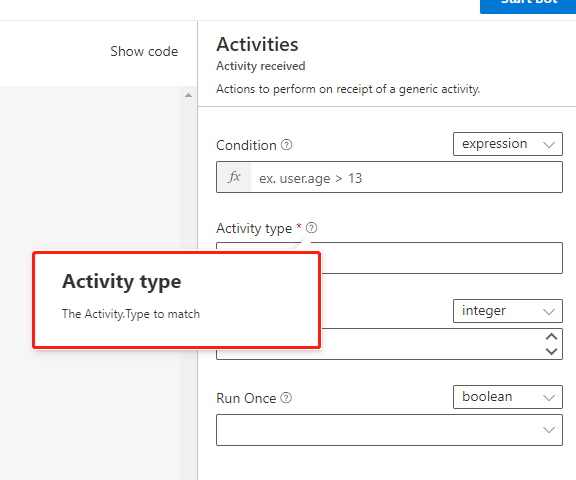Open the Run Once help icon
576x480 pixels.
[x=286, y=398]
